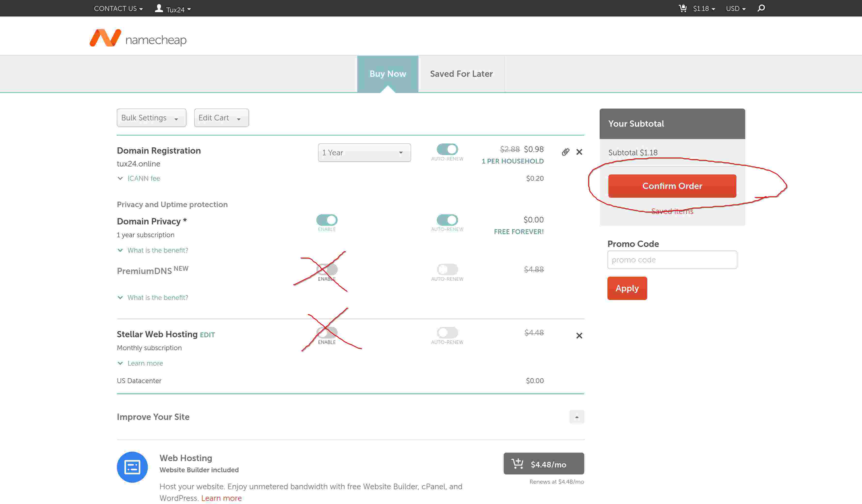Click the struck-through $2.88 price
Image resolution: width=862 pixels, height=504 pixels.
click(x=510, y=149)
